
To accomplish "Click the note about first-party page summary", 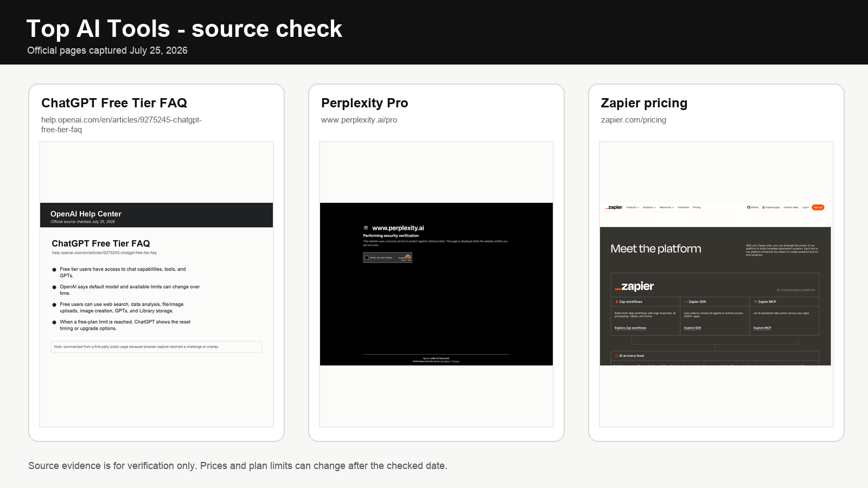I will pyautogui.click(x=156, y=347).
